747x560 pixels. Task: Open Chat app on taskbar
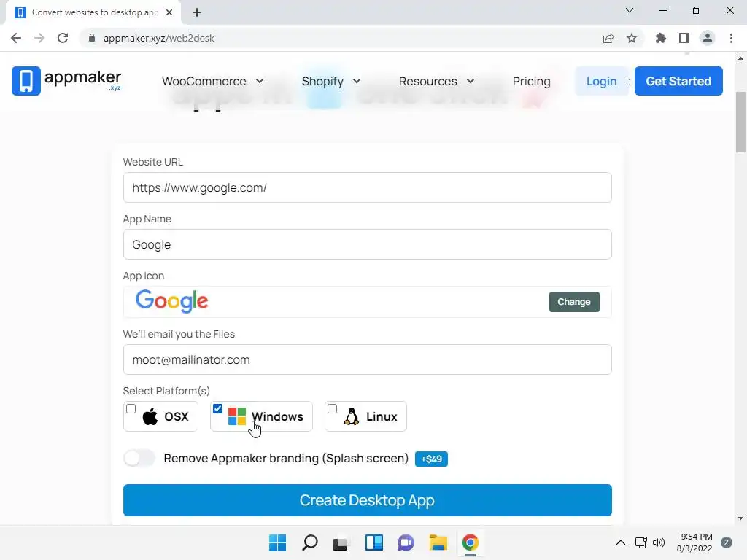coord(406,542)
